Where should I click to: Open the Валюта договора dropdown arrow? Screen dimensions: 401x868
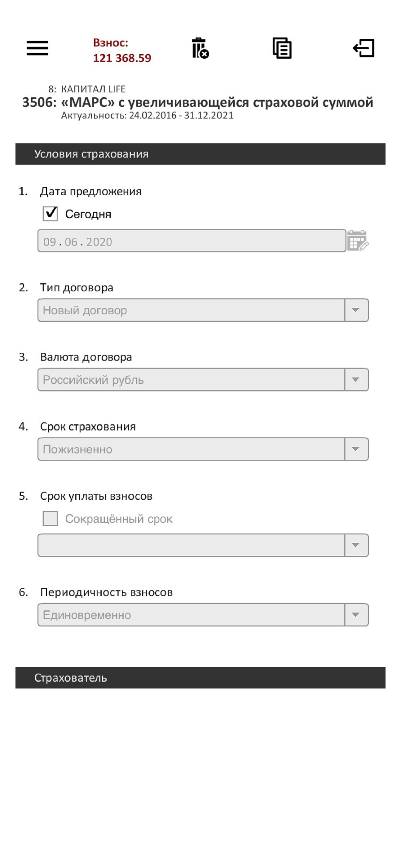356,379
